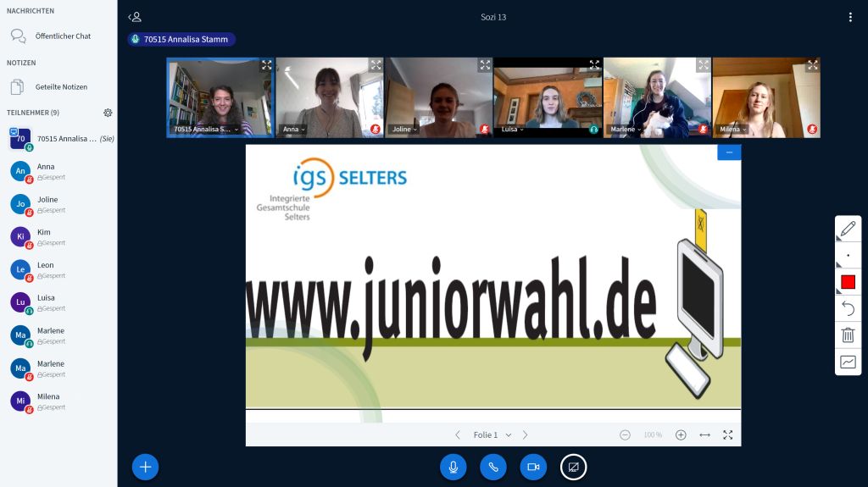Screen dimensions: 868x487
Task: Click the 70515 Annalisa Stamm talking indicator
Action: tap(181, 39)
